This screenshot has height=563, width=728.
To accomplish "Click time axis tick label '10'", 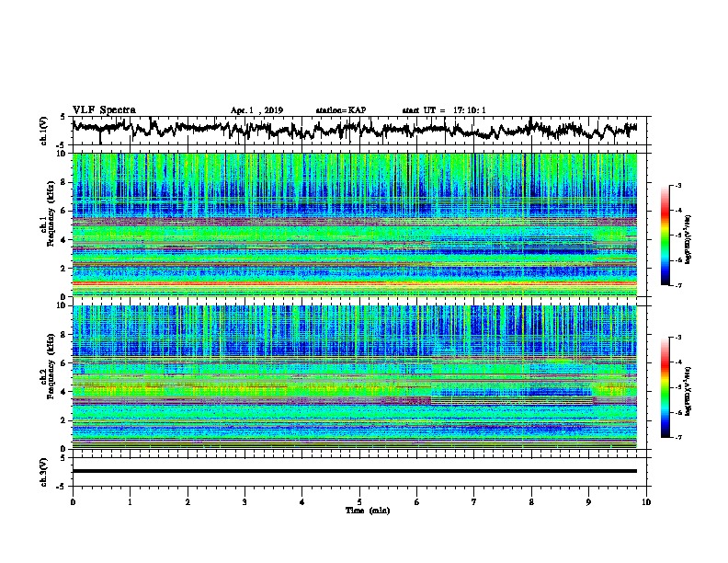I will [646, 502].
